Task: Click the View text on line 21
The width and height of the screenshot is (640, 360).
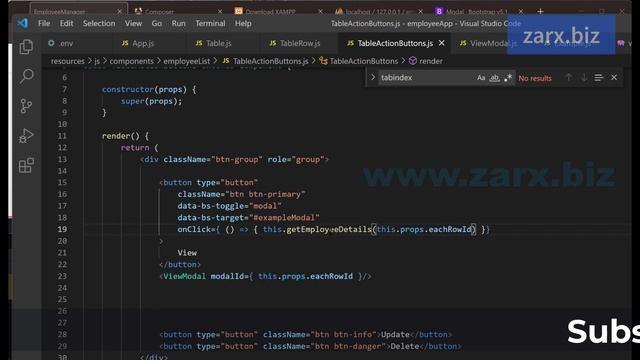Action: click(187, 253)
